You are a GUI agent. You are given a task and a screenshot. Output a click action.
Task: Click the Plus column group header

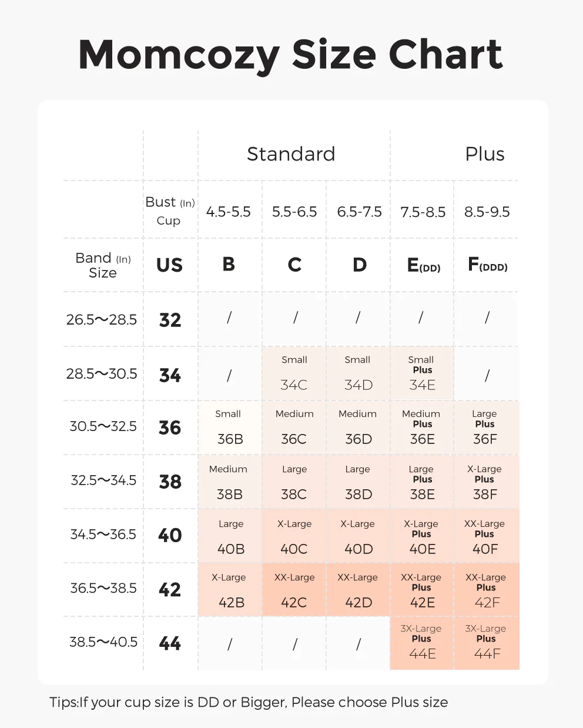(x=484, y=154)
